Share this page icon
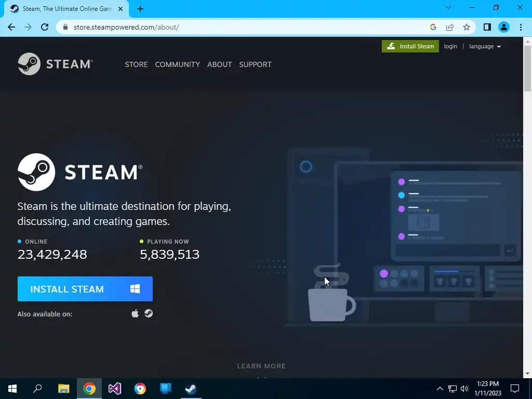Screen dimensions: 532x399 coord(450,27)
